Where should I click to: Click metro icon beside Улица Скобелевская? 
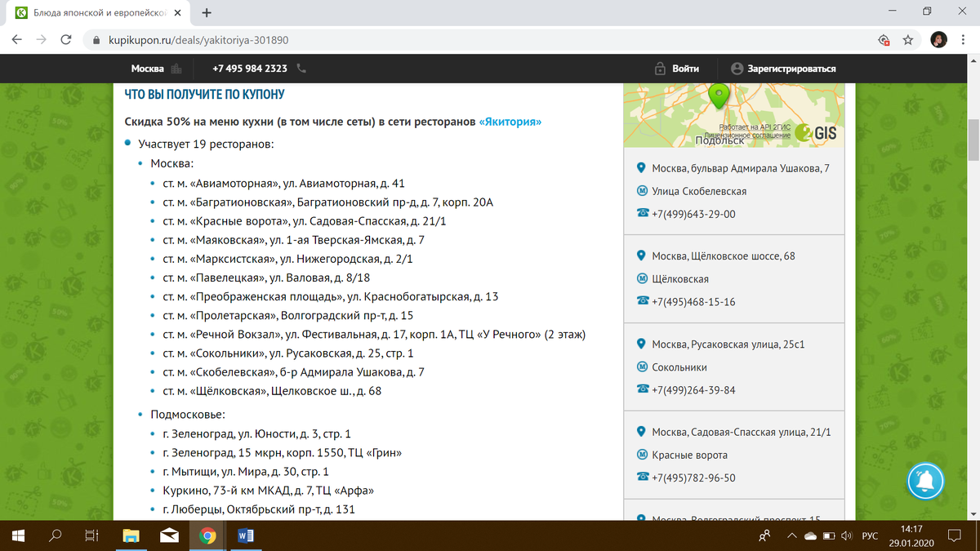tap(642, 191)
